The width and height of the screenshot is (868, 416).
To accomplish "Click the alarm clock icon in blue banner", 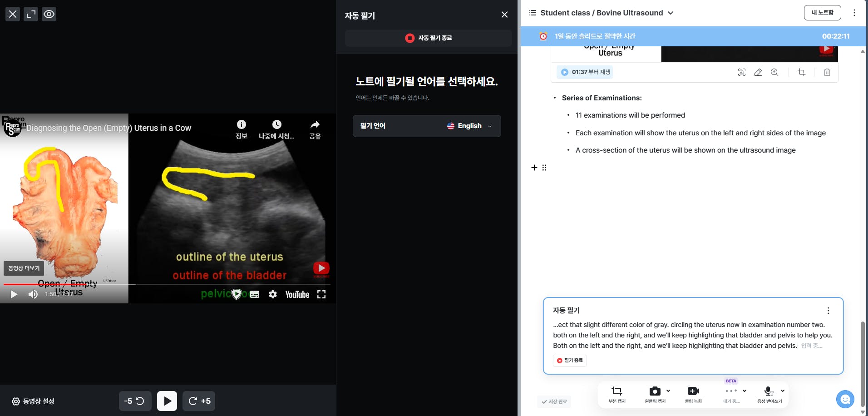I will [x=543, y=36].
